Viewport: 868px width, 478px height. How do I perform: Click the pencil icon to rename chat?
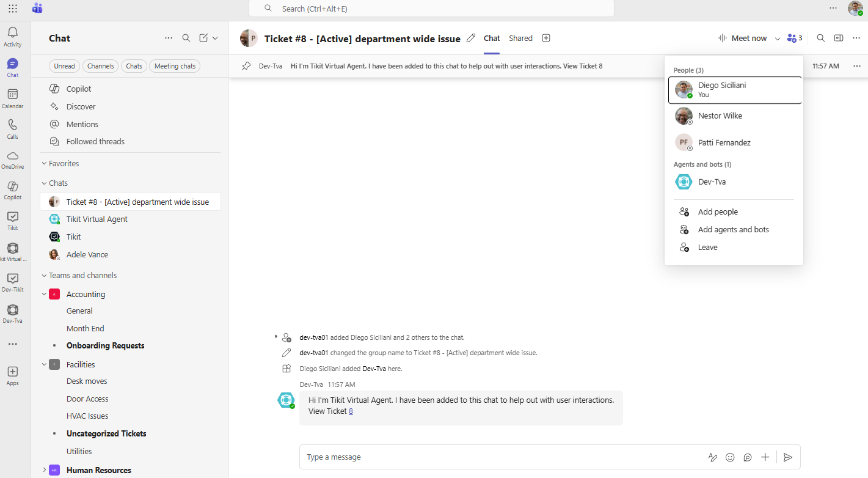(x=471, y=38)
